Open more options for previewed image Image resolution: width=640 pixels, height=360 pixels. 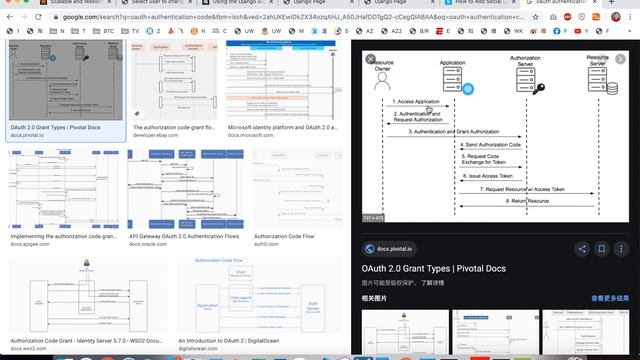coord(621,249)
